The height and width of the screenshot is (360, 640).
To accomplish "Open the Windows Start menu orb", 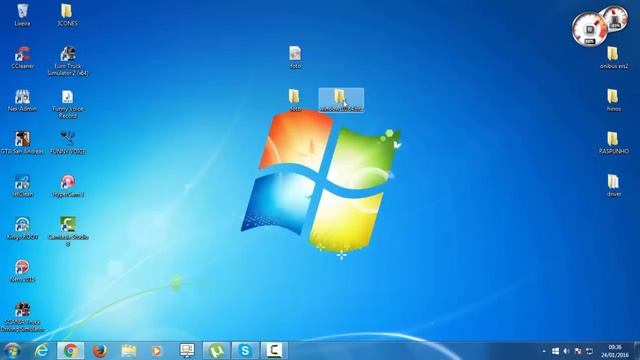I will [x=12, y=351].
